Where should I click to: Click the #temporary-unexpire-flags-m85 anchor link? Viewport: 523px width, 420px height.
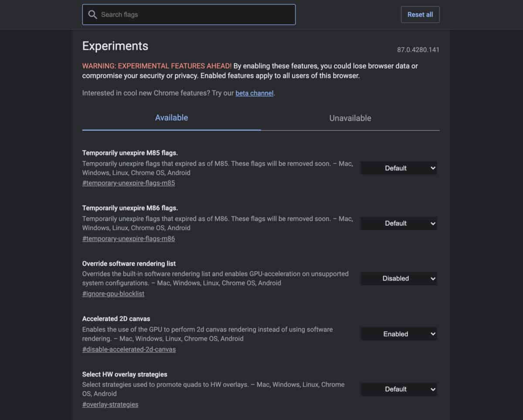(x=129, y=183)
